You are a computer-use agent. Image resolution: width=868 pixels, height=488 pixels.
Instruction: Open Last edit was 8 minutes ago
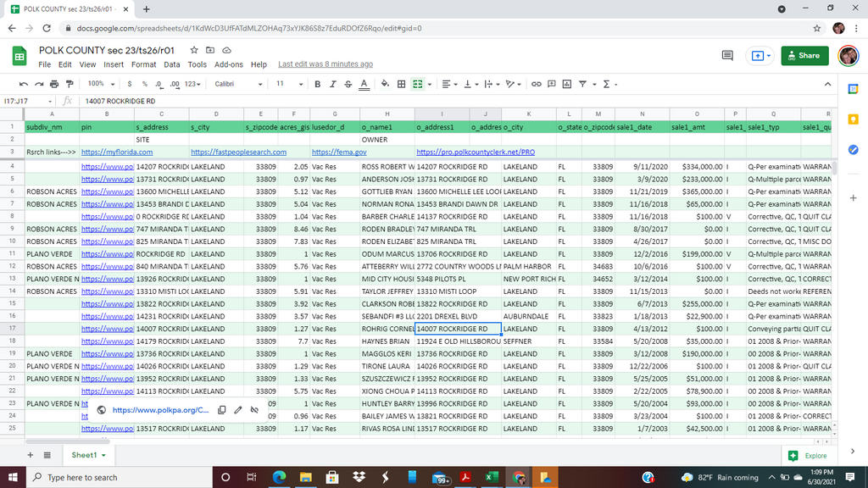[325, 64]
